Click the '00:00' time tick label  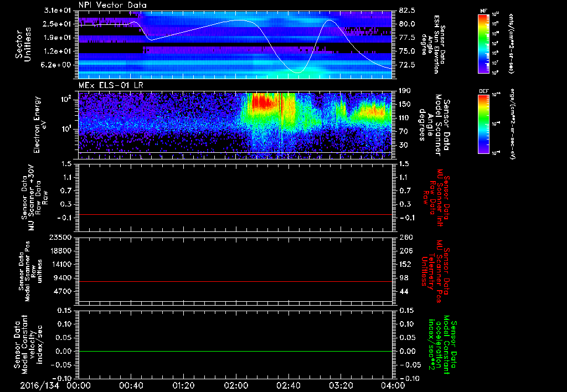(x=79, y=385)
